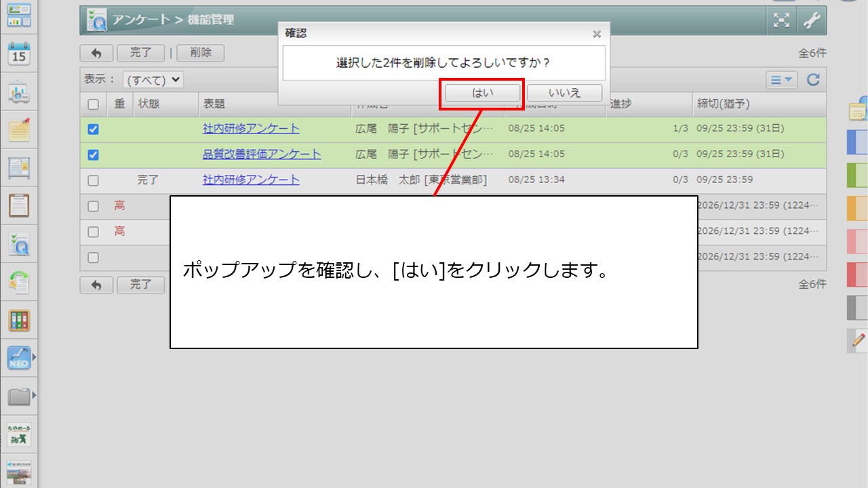Open the pinned yellow memo pad icon

tap(19, 129)
